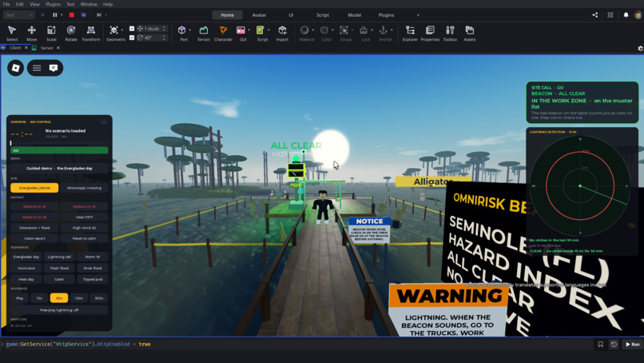Open the Plugins menu in menu bar
This screenshot has width=644, height=363.
point(53,4)
